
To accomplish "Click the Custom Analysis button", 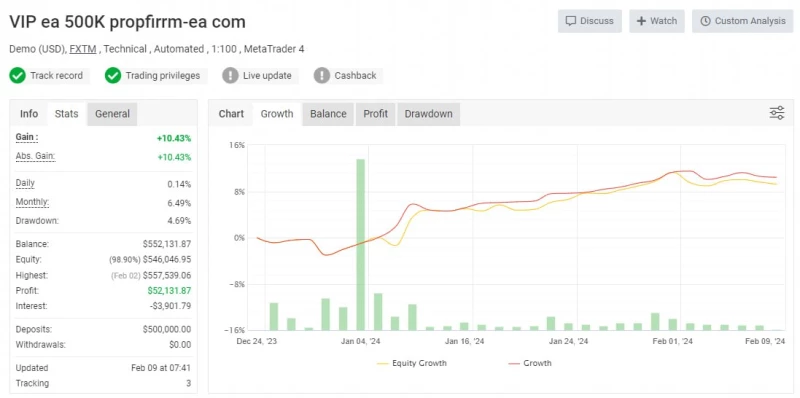I will tap(742, 21).
